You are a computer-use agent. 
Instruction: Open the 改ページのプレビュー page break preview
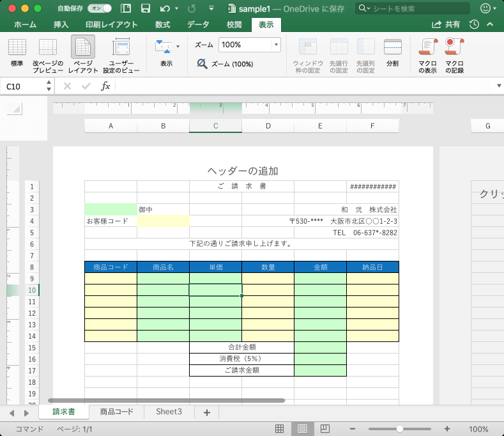[47, 56]
